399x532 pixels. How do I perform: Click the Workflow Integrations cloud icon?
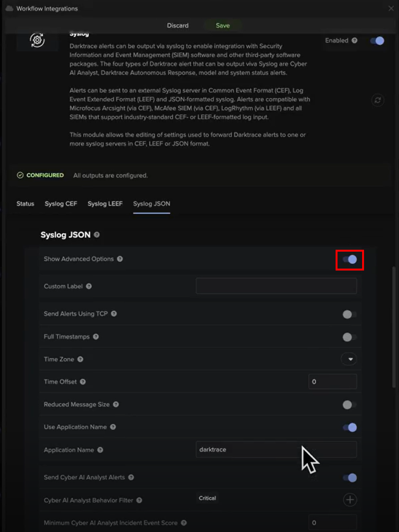click(9, 8)
